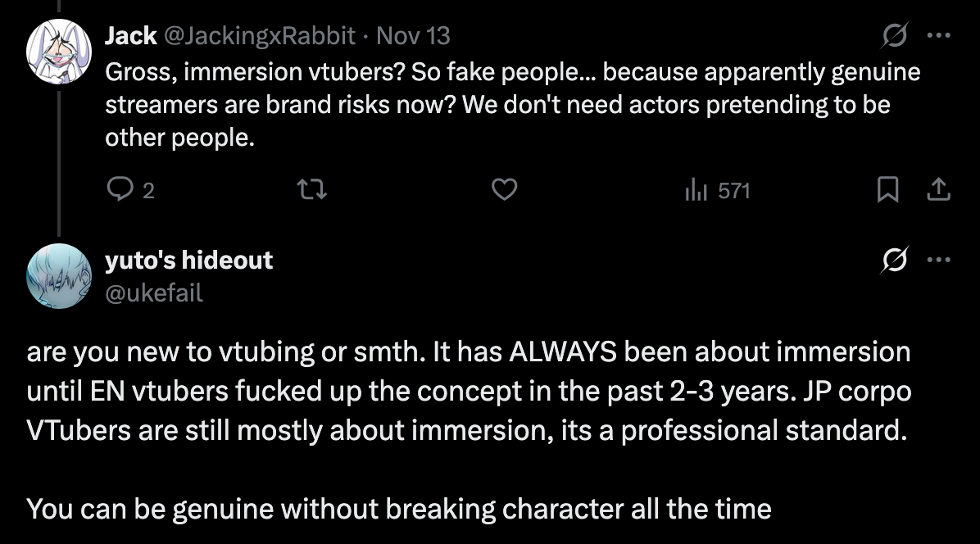Click Grok icon on Jack's tweet
This screenshot has height=544, width=980.
[x=895, y=35]
